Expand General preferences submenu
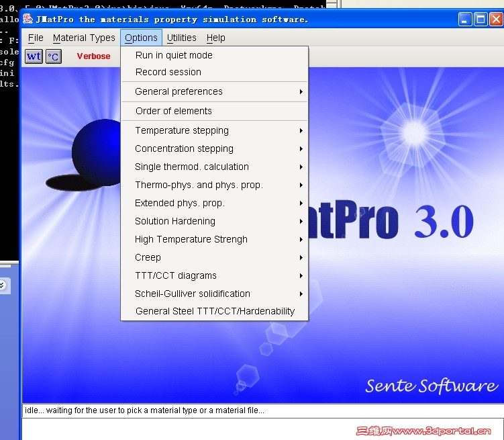 click(x=214, y=91)
